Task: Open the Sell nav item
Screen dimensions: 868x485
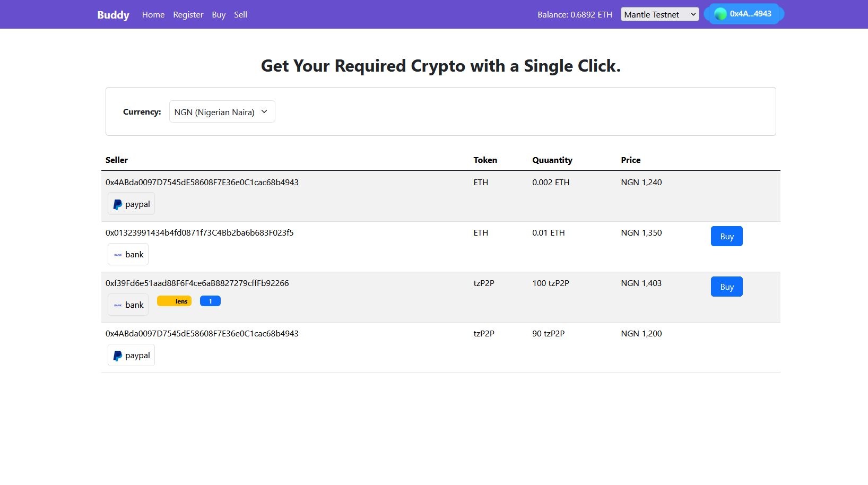Action: pyautogui.click(x=240, y=15)
